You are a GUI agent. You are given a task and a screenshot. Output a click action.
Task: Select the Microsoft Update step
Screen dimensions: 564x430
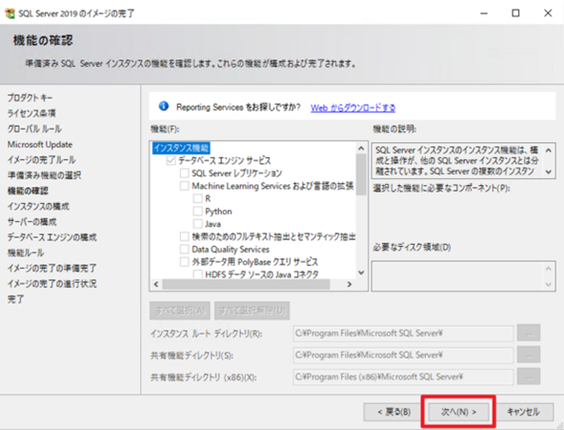(40, 144)
